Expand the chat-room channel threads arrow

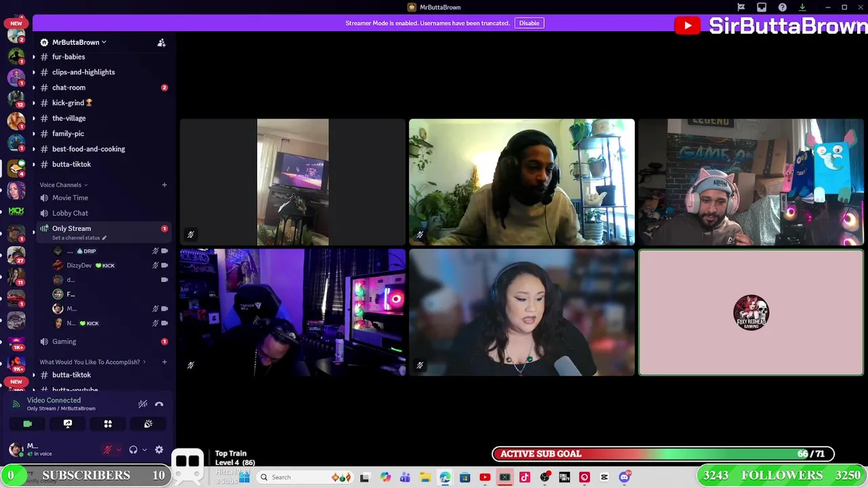(x=34, y=87)
